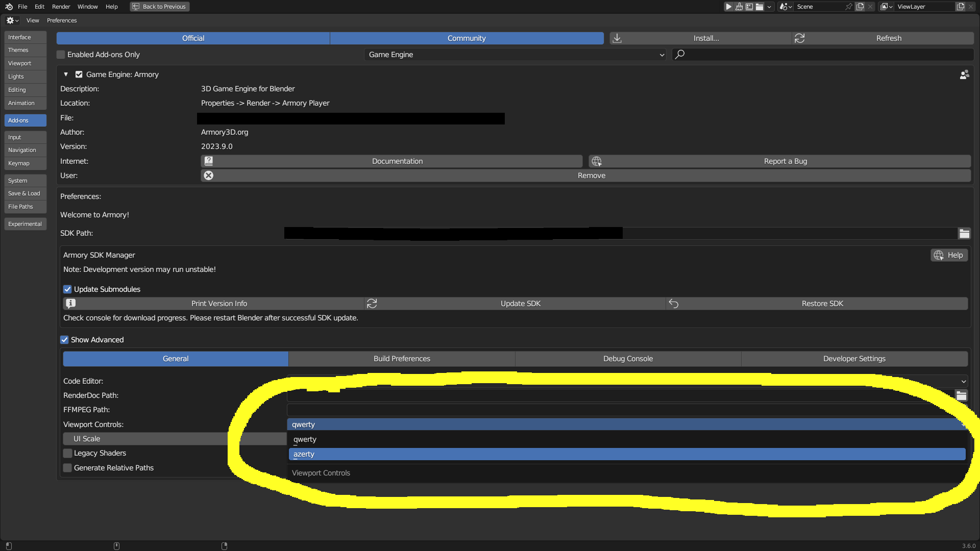Image resolution: width=980 pixels, height=551 pixels.
Task: Select azerty in Viewport Controls list
Action: click(627, 454)
